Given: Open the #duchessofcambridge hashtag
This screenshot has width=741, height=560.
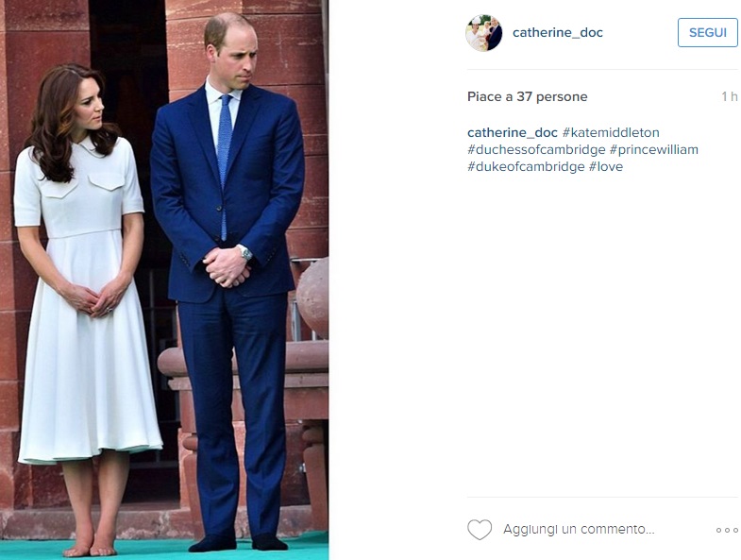Looking at the screenshot, I should [536, 150].
